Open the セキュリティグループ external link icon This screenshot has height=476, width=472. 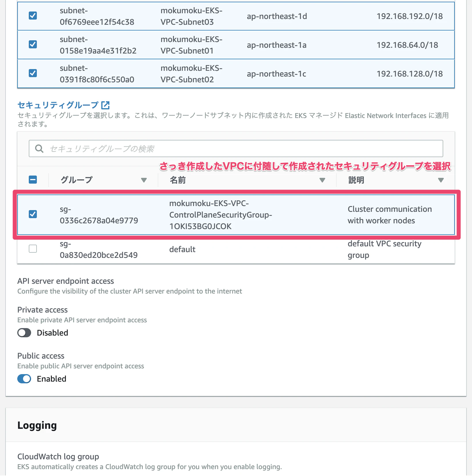pyautogui.click(x=106, y=105)
